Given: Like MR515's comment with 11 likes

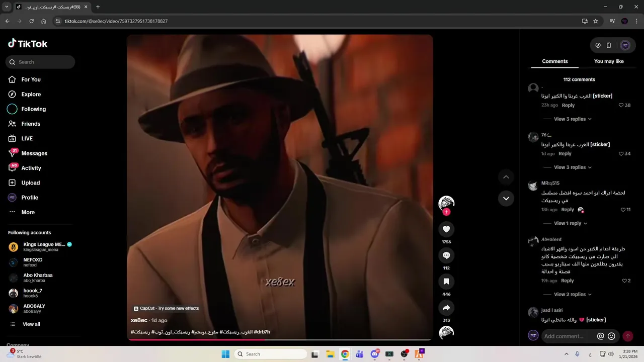Looking at the screenshot, I should [623, 210].
